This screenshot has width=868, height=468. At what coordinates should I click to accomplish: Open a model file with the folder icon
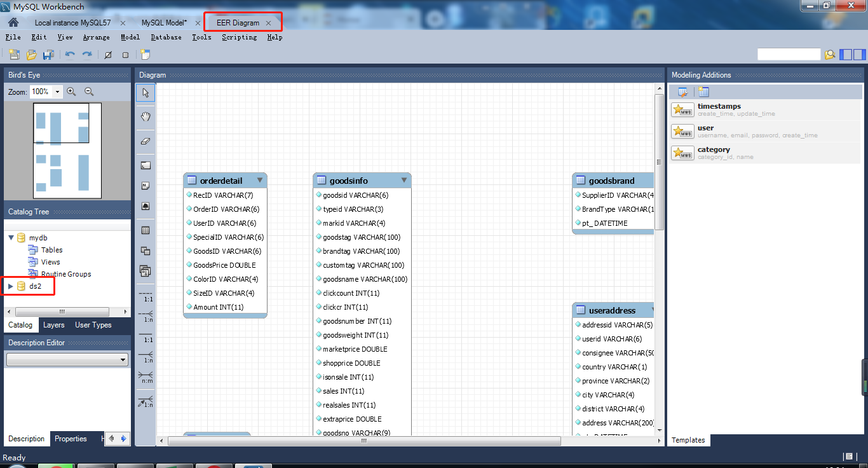click(31, 55)
